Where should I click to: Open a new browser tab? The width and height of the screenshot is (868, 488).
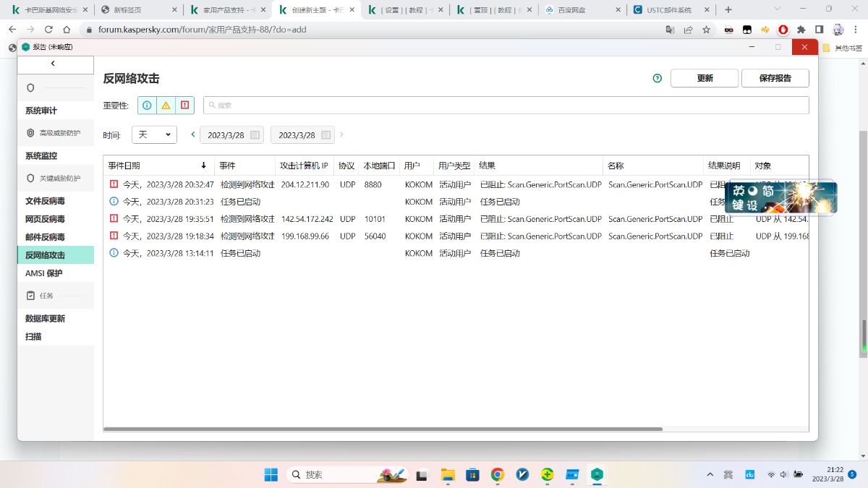click(728, 10)
